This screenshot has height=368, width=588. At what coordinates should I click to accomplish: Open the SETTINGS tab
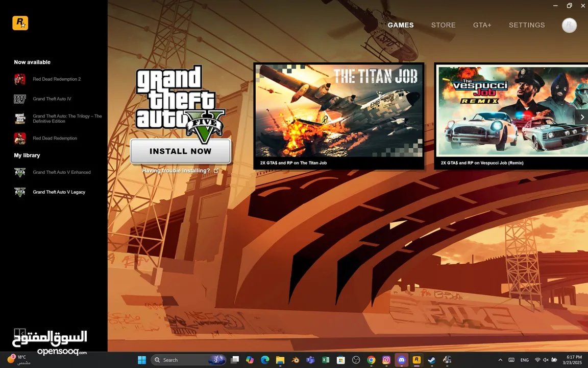pos(527,25)
